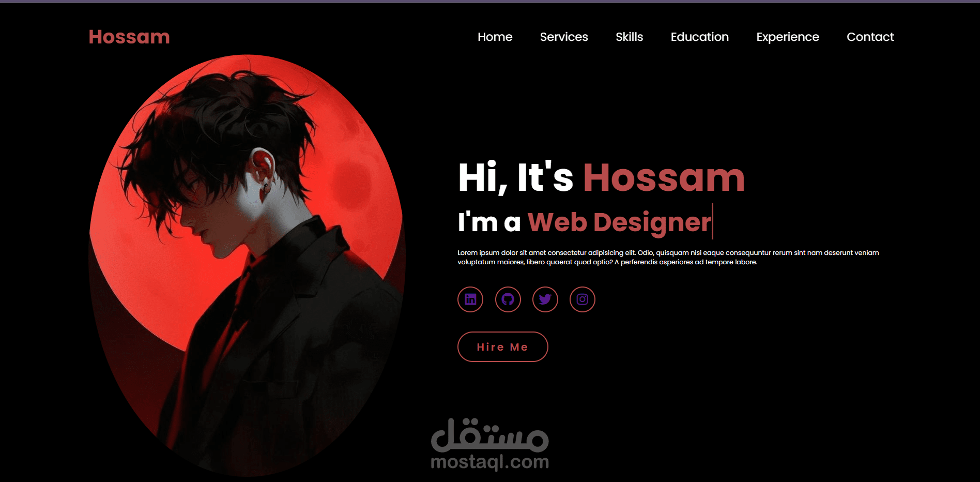Click the "I'm a" subtitle text
Screen dimensions: 980x482
pyautogui.click(x=489, y=222)
